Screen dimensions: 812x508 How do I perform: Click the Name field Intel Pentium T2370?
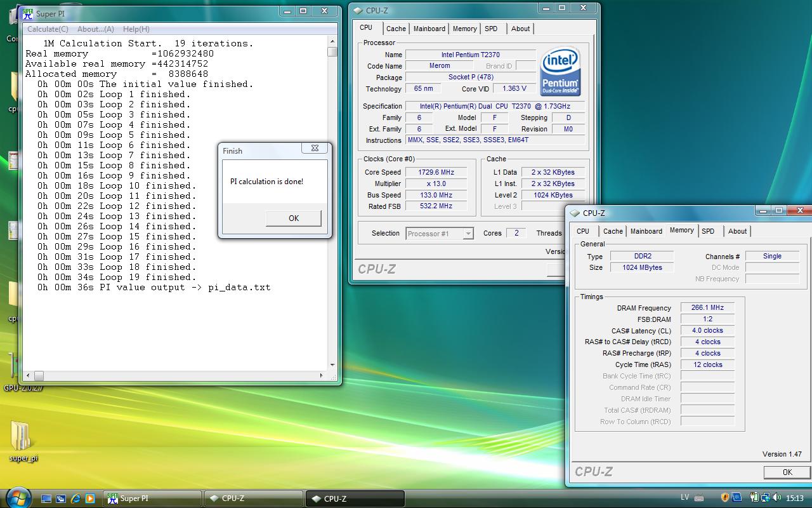(471, 55)
